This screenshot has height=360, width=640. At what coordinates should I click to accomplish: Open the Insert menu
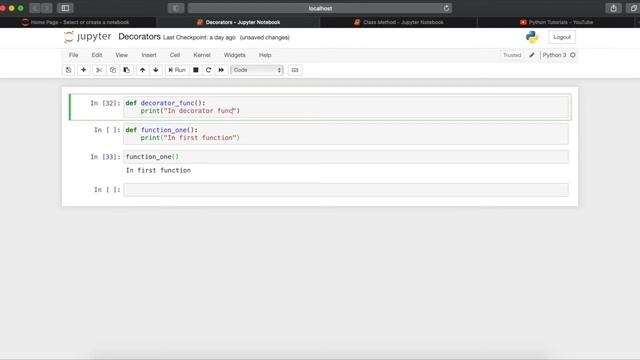149,55
